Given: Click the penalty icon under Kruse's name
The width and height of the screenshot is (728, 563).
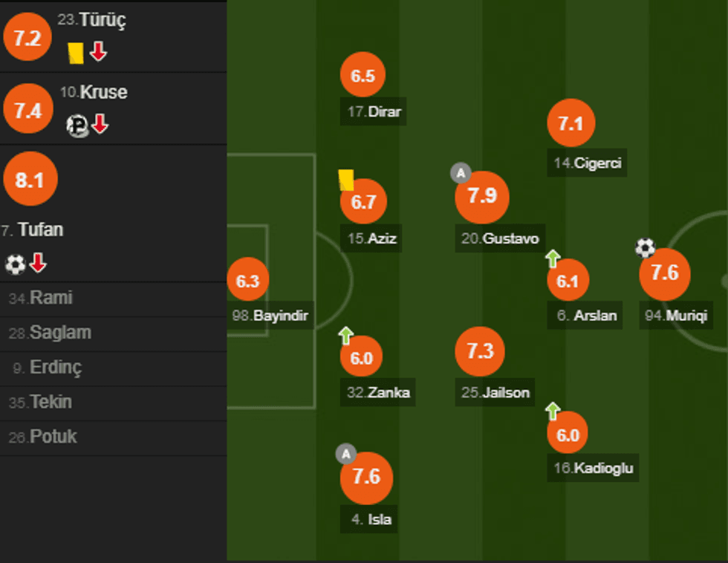Looking at the screenshot, I should [x=77, y=126].
